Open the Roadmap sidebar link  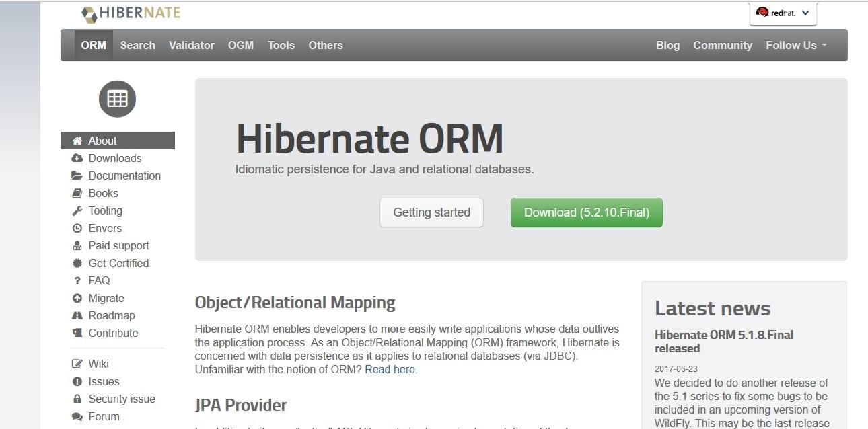pyautogui.click(x=112, y=315)
